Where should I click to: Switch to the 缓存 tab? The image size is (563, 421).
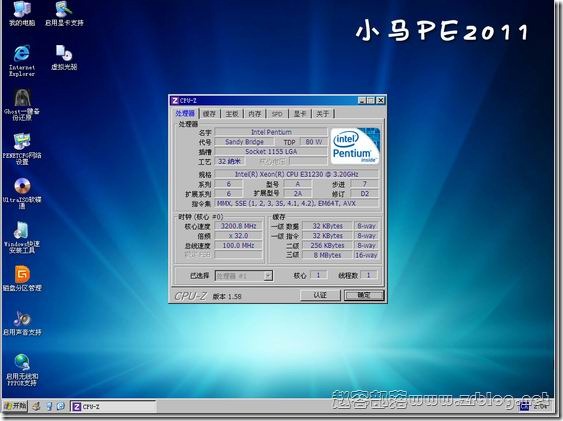tap(209, 114)
